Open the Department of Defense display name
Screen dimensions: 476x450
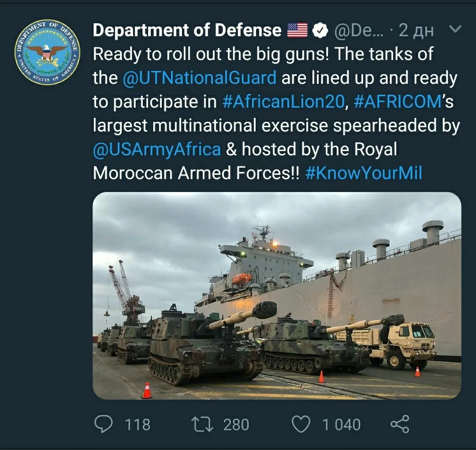187,30
